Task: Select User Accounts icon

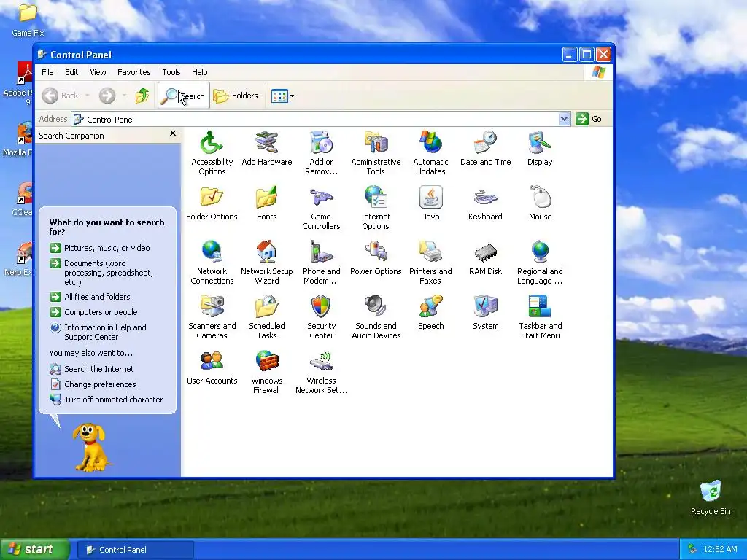Action: 212,367
